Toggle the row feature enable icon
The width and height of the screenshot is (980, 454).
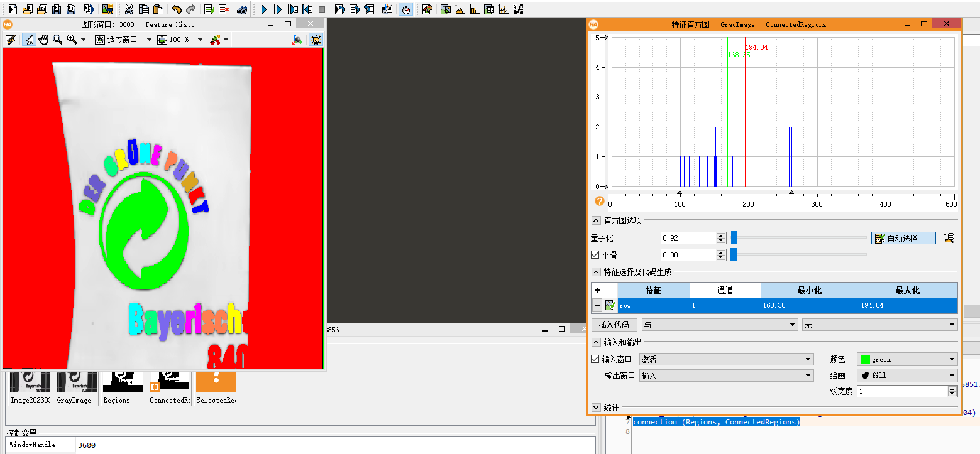(610, 305)
